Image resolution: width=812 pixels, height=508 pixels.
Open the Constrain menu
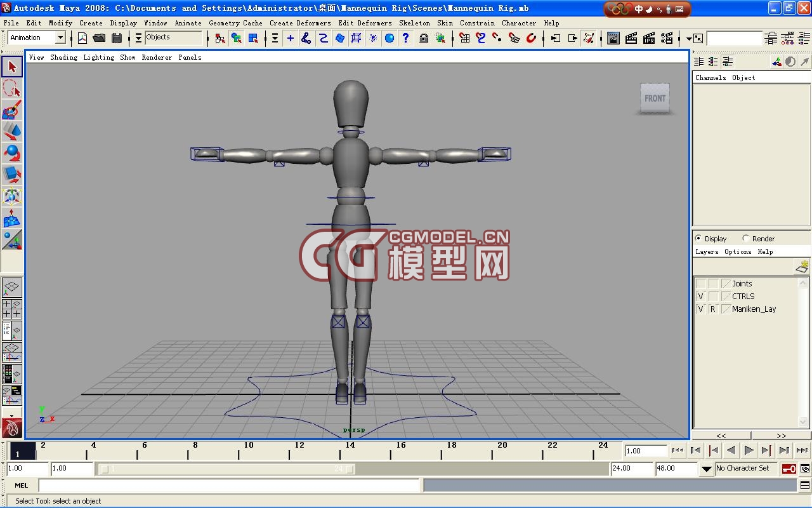pos(477,23)
